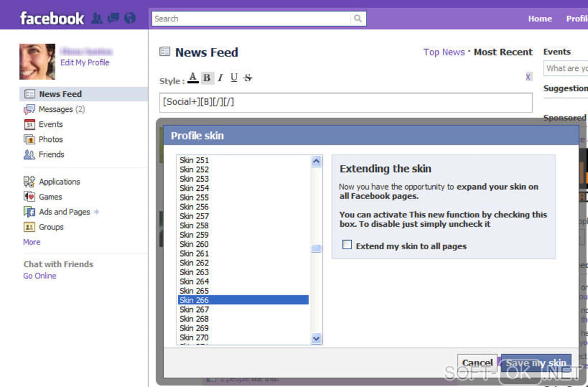The height and width of the screenshot is (387, 588).
Task: Toggle italic text style
Action: coord(220,78)
